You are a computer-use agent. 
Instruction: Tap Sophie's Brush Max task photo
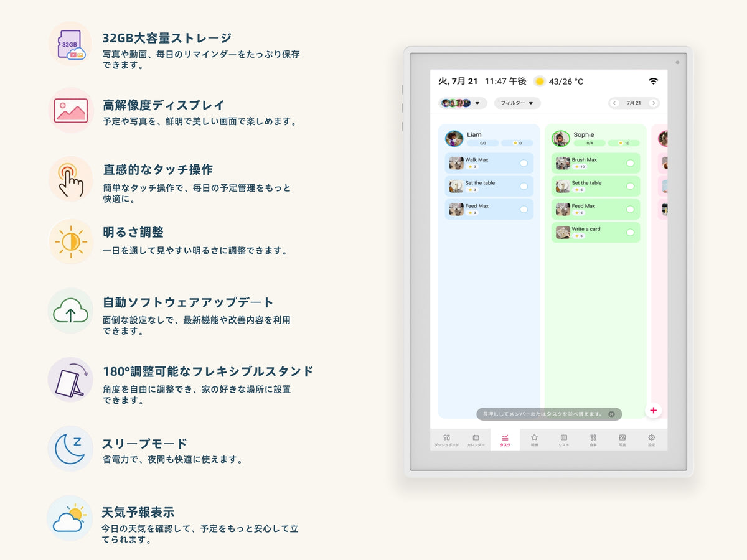pos(563,163)
